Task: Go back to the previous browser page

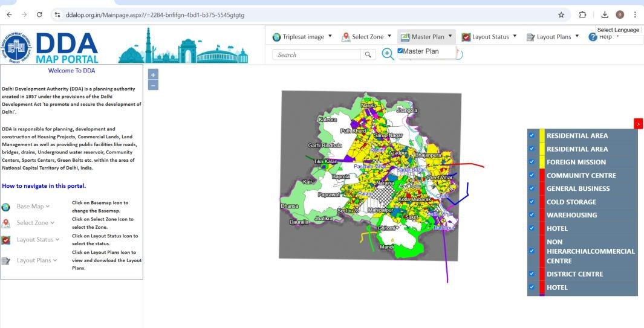Action: coord(9,14)
